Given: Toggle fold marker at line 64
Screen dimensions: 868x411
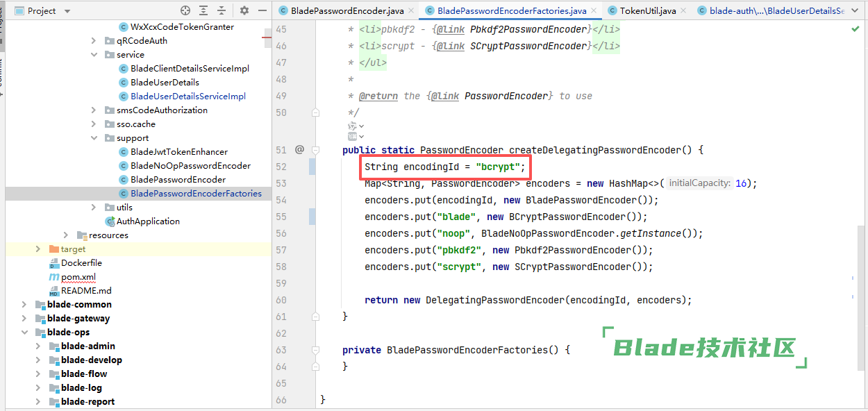Looking at the screenshot, I should coord(316,367).
